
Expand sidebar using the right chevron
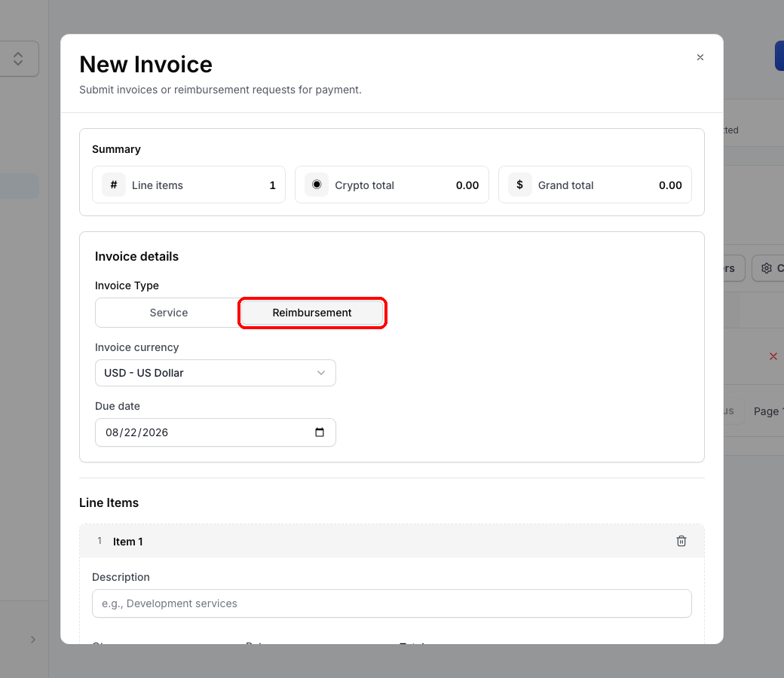point(33,640)
